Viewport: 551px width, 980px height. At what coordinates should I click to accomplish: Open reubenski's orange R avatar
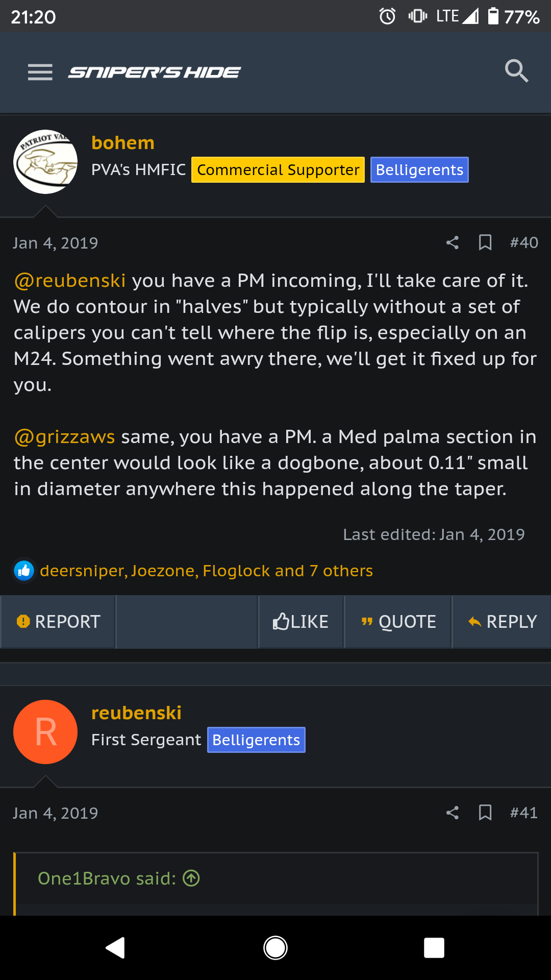(45, 732)
